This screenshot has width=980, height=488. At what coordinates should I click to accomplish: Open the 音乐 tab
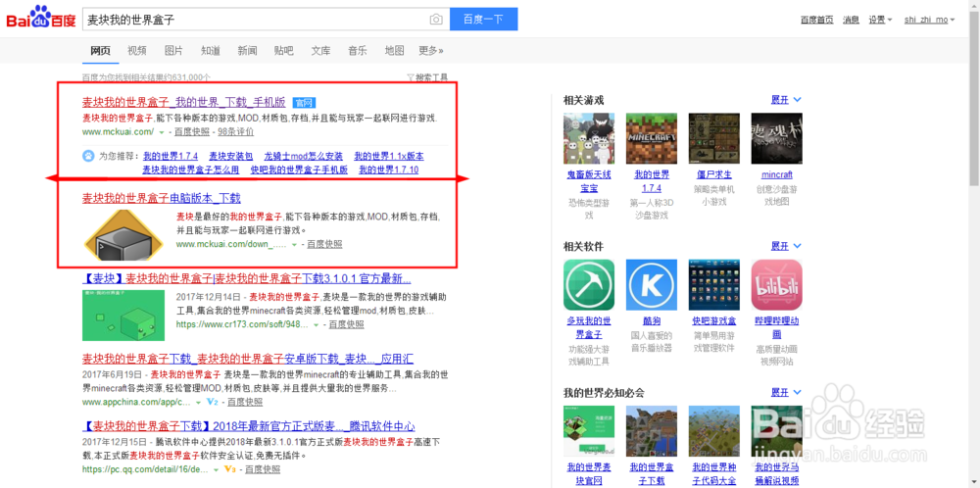[x=358, y=51]
